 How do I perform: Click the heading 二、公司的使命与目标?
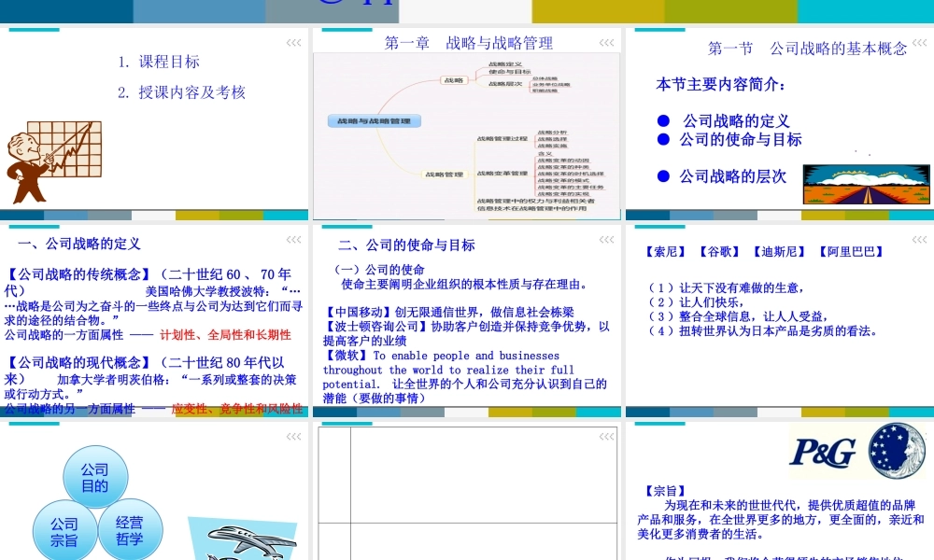coord(406,245)
